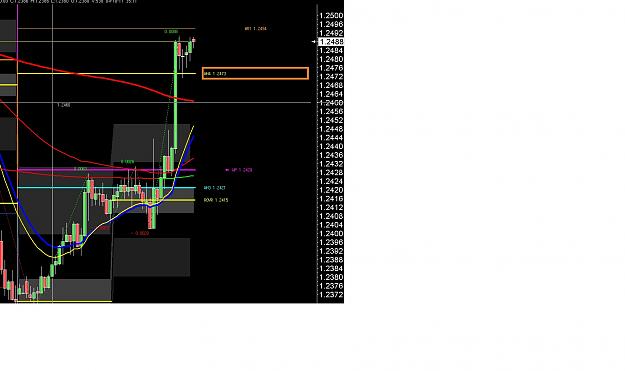Click the cyan 1.2427 level label

(214, 188)
